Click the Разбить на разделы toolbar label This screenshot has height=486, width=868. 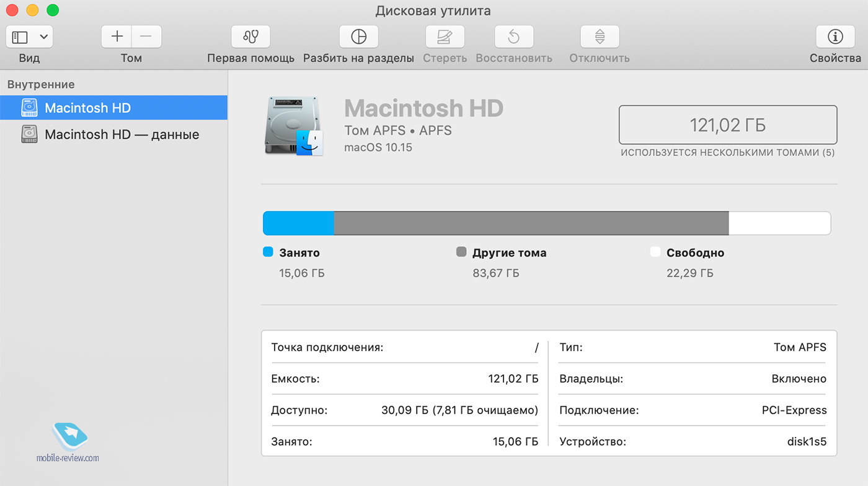tap(358, 58)
